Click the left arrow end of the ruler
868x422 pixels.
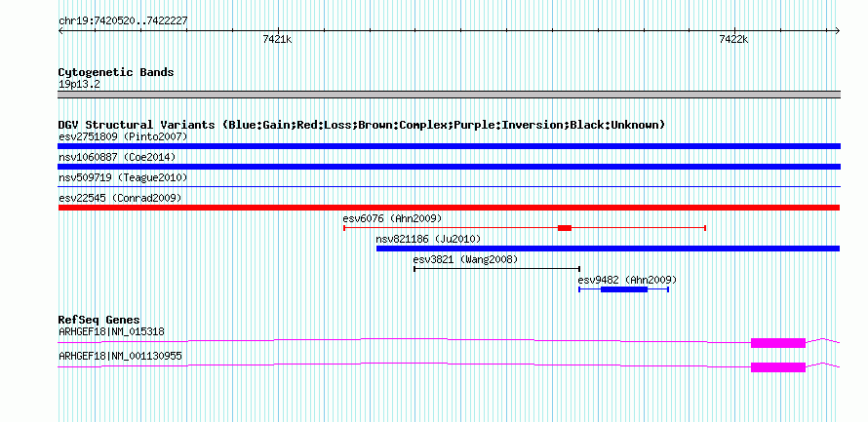[x=60, y=30]
